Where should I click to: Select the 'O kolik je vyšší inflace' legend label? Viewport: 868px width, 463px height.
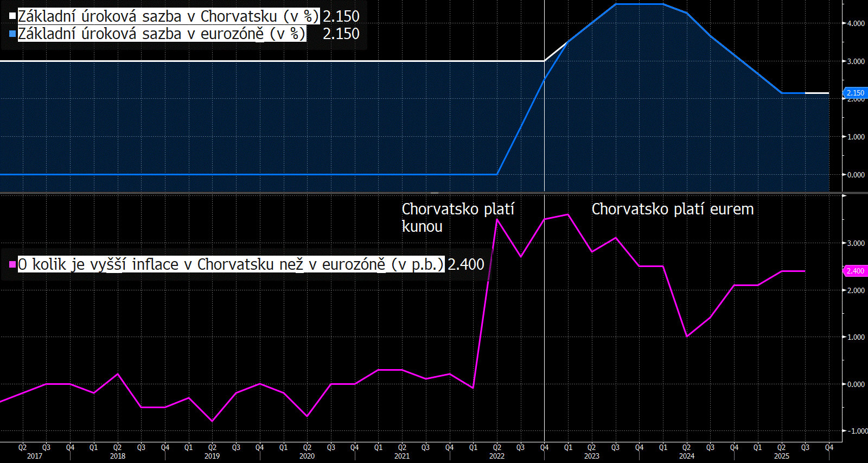(x=231, y=264)
